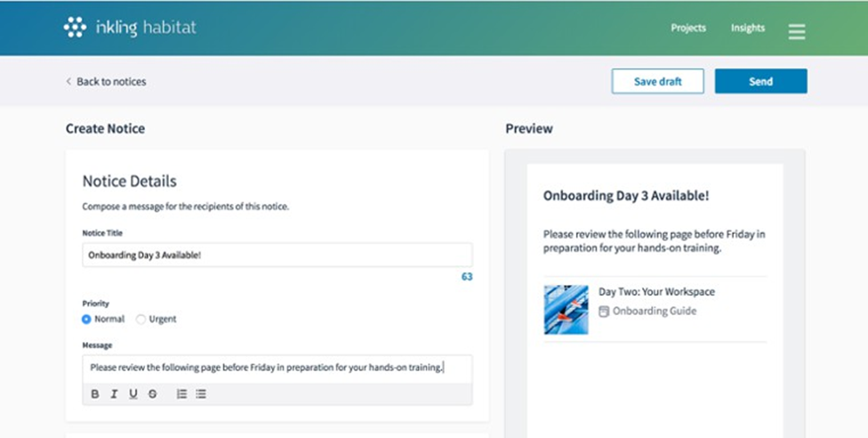Open the Projects menu item

(x=687, y=28)
